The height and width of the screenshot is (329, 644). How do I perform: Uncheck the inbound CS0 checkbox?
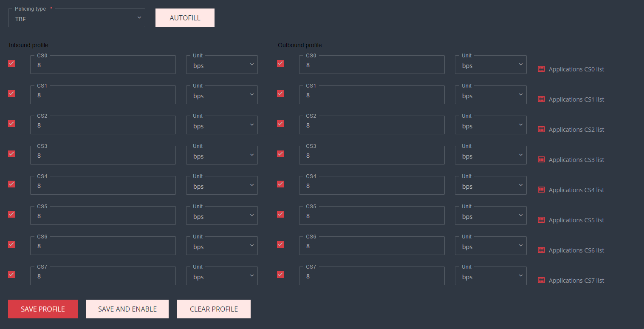point(11,63)
